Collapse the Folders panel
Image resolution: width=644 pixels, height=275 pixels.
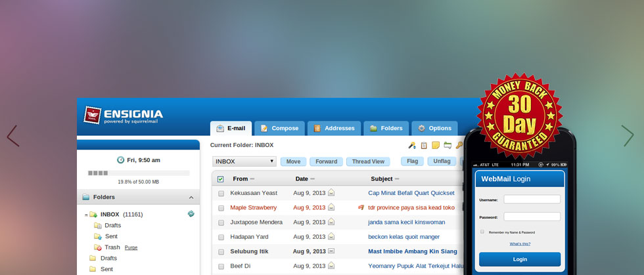tap(191, 197)
